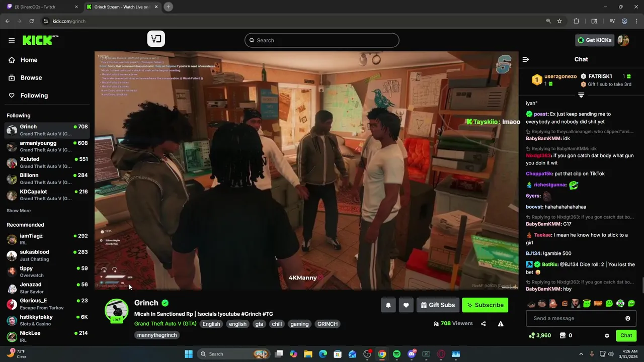Open Following in the sidebar
Viewport: 644px width, 362px height.
pyautogui.click(x=34, y=96)
